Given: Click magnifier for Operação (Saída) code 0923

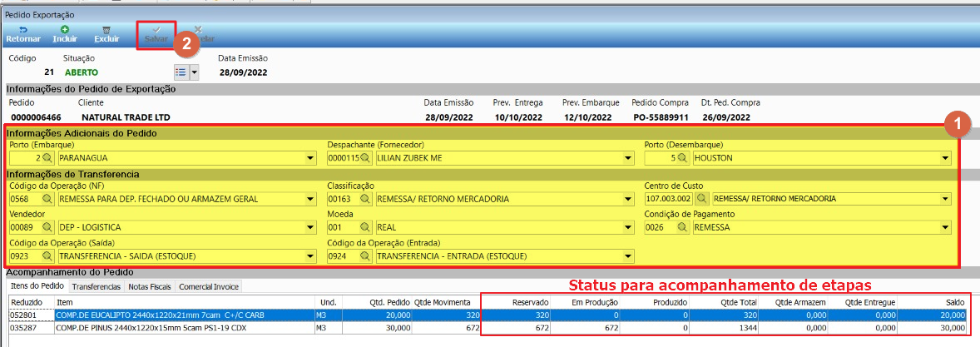Looking at the screenshot, I should pos(48,256).
